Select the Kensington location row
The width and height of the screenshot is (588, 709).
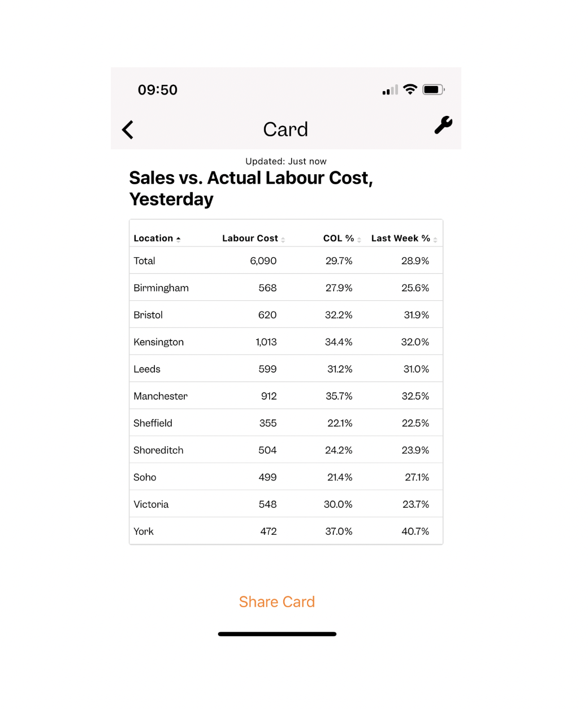coord(286,342)
